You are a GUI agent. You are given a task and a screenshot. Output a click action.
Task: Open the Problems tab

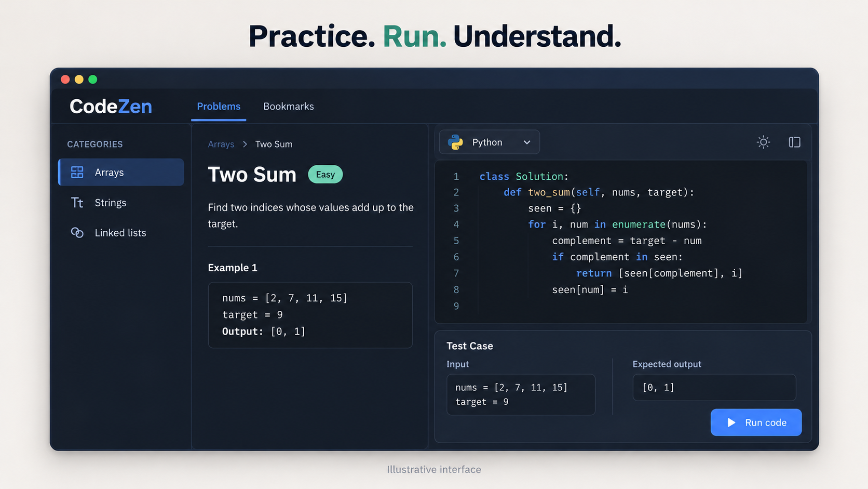[219, 107]
